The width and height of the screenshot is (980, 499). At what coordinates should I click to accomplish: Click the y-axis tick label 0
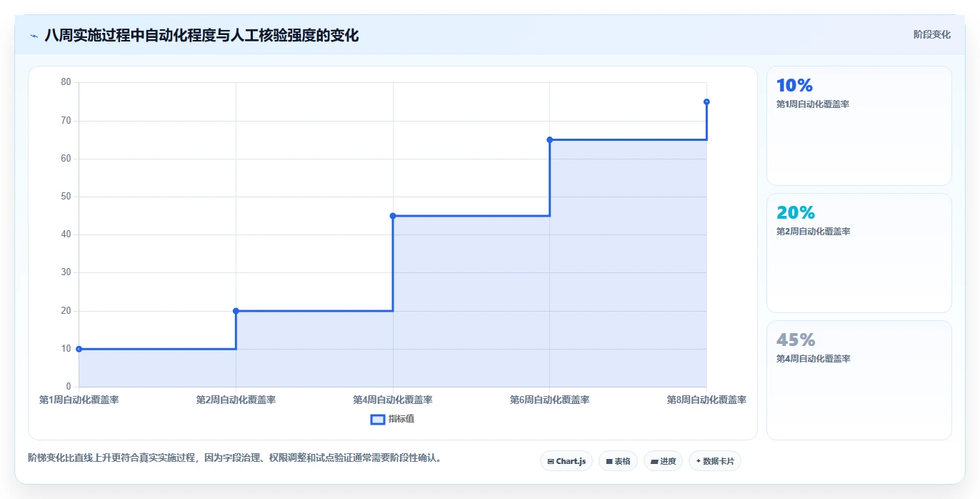pos(69,387)
